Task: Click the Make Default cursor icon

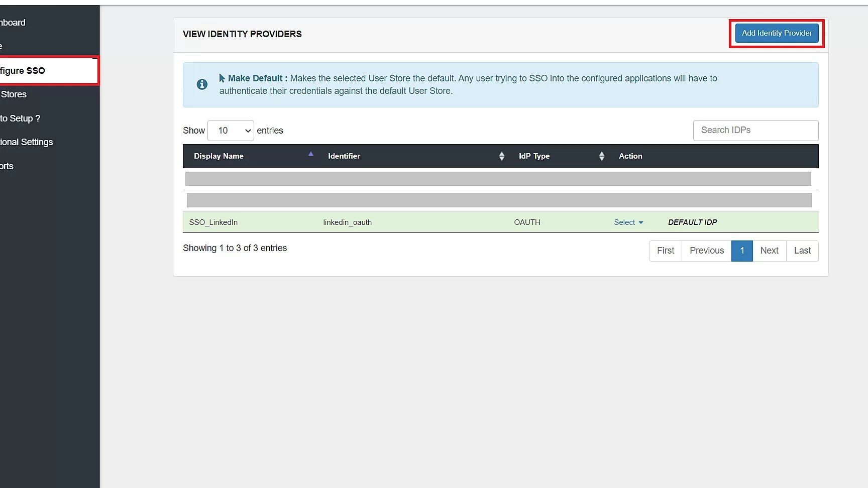Action: (x=222, y=78)
